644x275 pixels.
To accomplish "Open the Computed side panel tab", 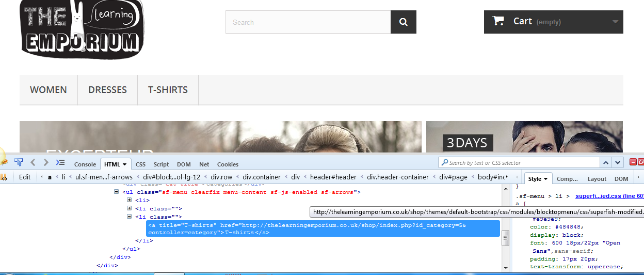I will (x=567, y=179).
